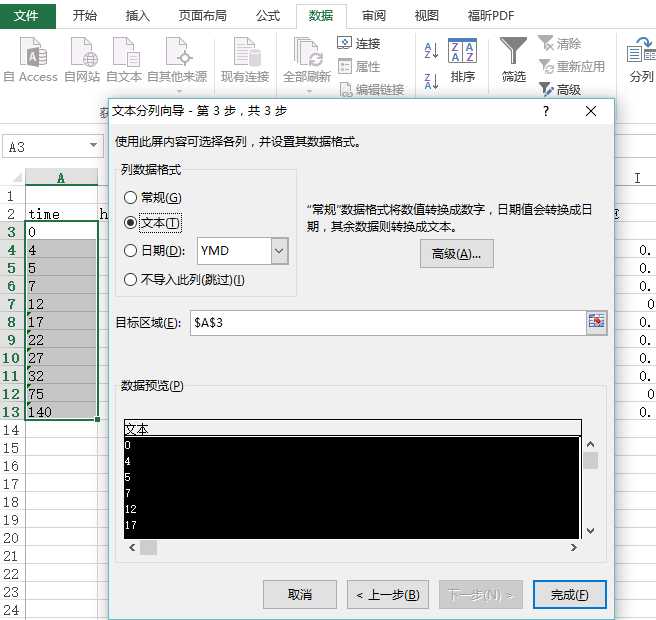
Task: Select the Date (日期) radio button
Action: coord(131,251)
